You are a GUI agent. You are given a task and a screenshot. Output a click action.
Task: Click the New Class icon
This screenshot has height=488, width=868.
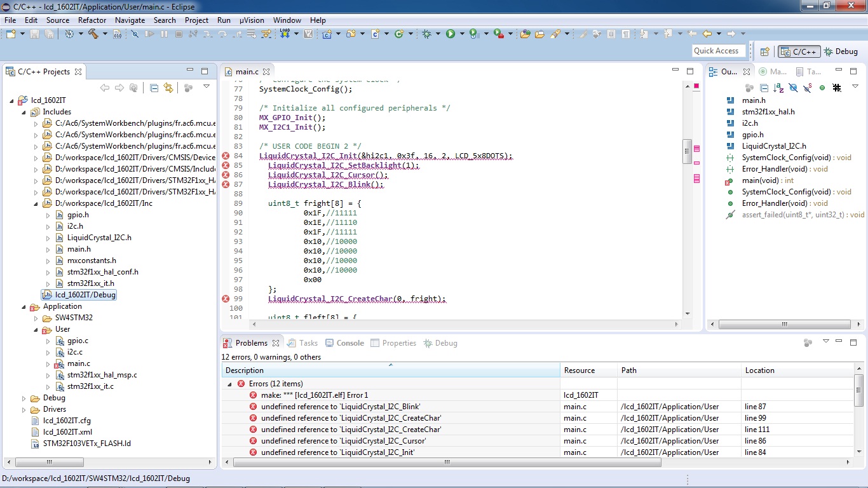(x=399, y=34)
